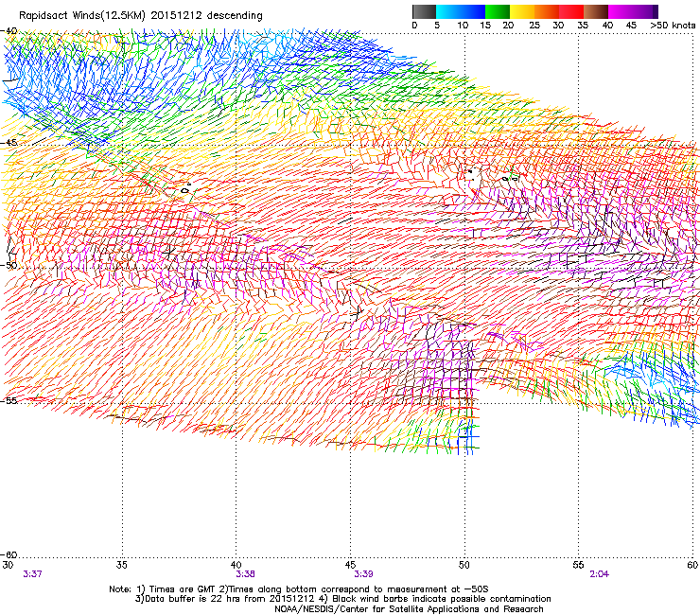Click the red 30-35 knots legend band

click(571, 11)
